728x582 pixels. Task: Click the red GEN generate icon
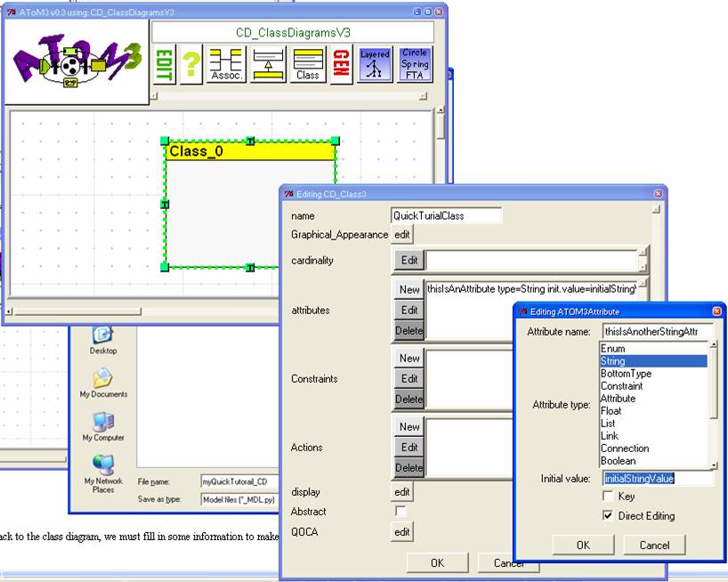pos(340,66)
